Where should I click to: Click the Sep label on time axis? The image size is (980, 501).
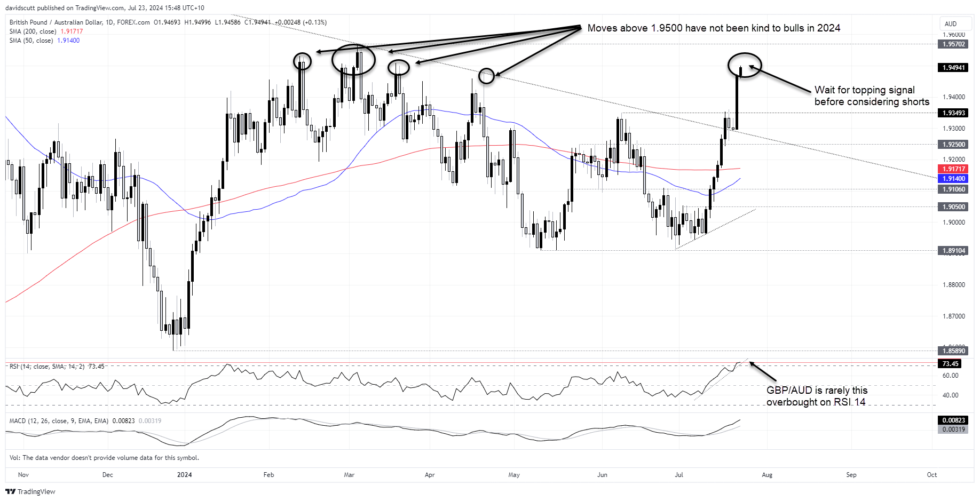[x=851, y=475]
